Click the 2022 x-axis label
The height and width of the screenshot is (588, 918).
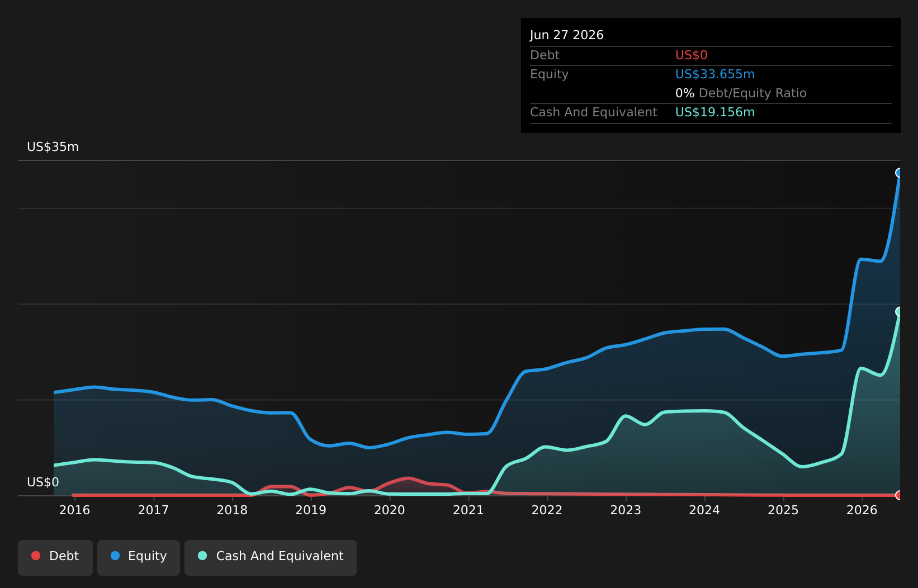(x=547, y=510)
